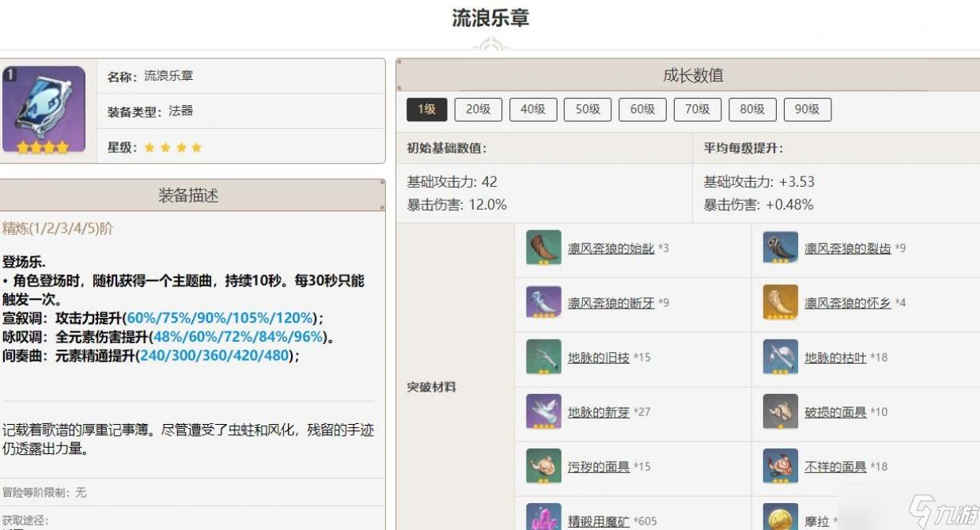Click the 凛风奔狼的断牙 material icon

point(543,302)
